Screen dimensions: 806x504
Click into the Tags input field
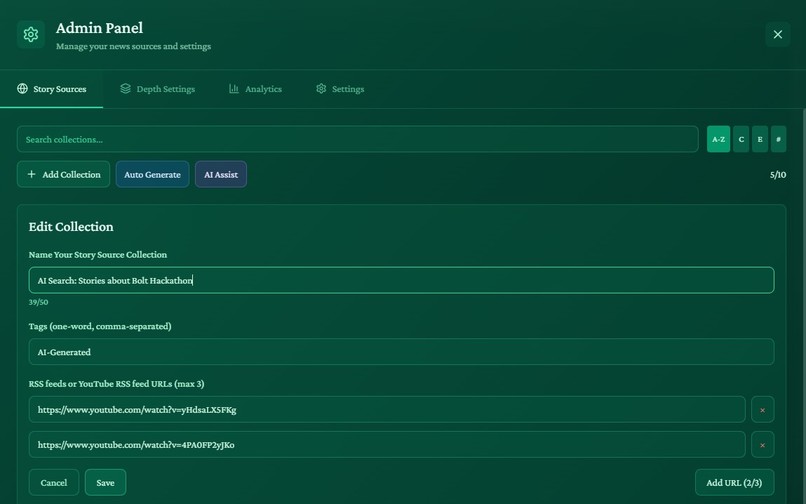[x=401, y=352]
